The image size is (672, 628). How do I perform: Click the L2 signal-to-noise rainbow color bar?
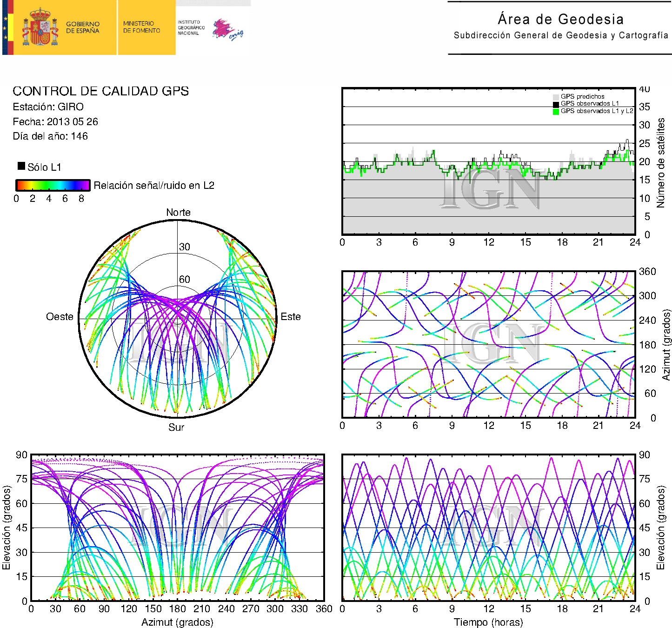click(53, 185)
